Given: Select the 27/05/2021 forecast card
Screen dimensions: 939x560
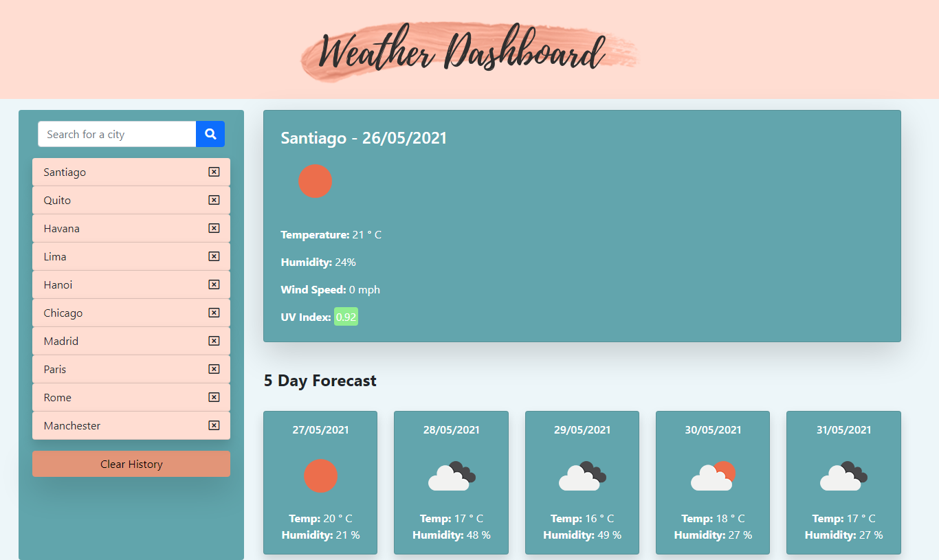Looking at the screenshot, I should [x=320, y=482].
